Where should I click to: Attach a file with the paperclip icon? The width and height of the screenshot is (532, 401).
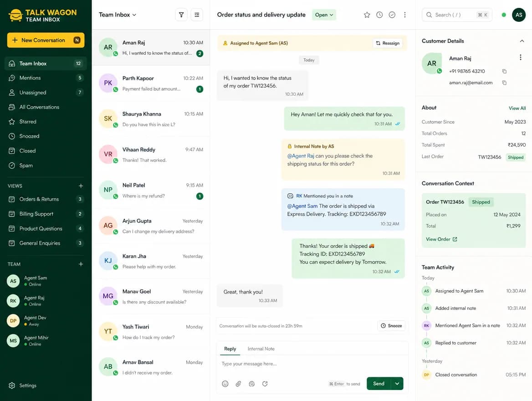[x=238, y=384]
